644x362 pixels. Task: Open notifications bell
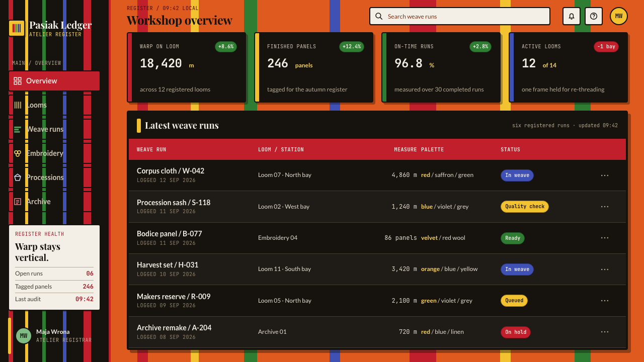572,16
